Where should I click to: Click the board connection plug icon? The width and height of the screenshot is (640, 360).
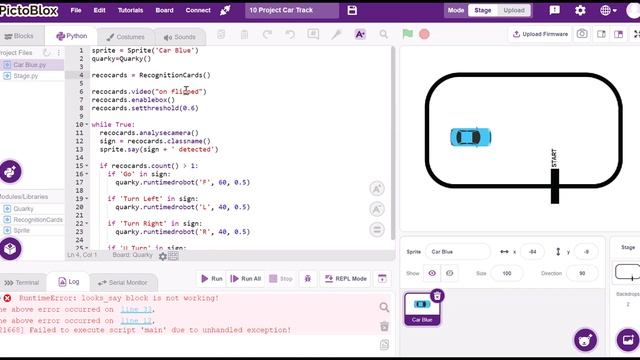225,10
